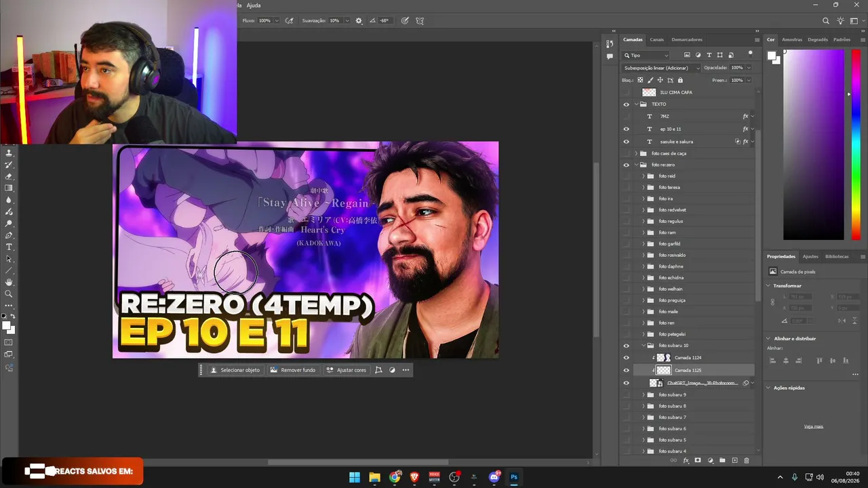Toggle Quick Mask mode icon

(x=9, y=342)
